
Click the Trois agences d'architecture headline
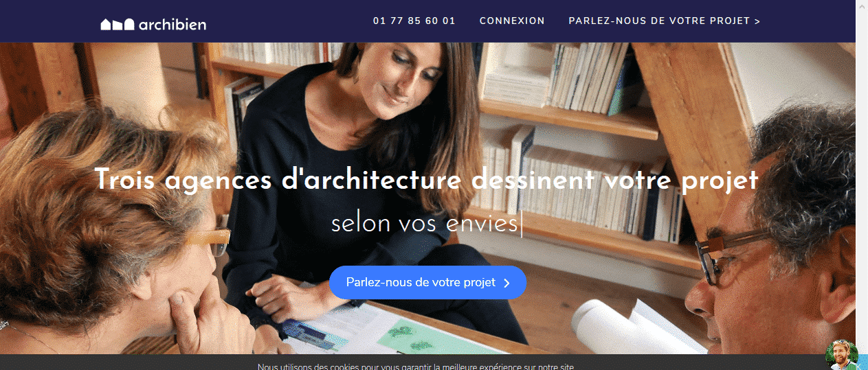coord(426,180)
